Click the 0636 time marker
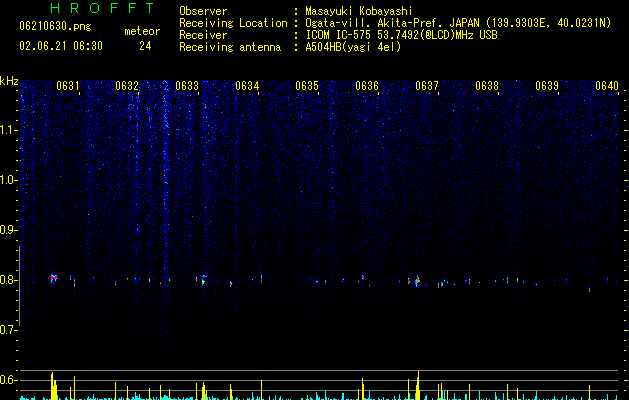The image size is (629, 400). pos(367,86)
